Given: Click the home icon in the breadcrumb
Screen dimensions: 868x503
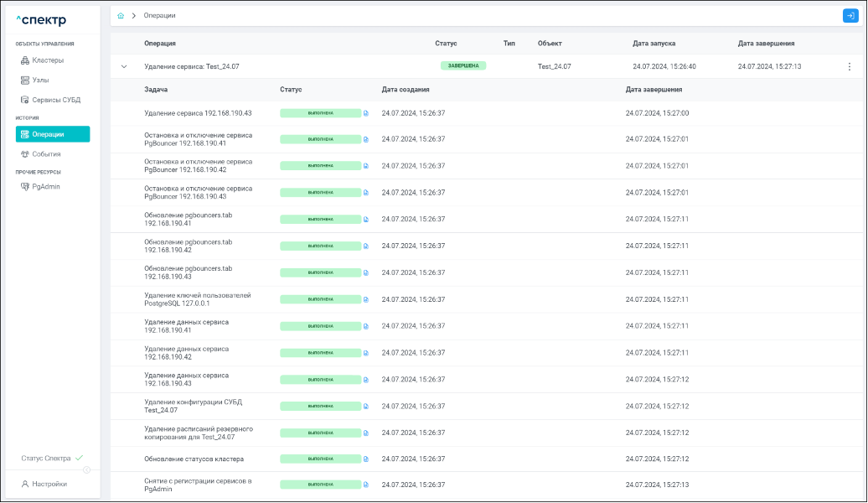Looking at the screenshot, I should coord(121,16).
